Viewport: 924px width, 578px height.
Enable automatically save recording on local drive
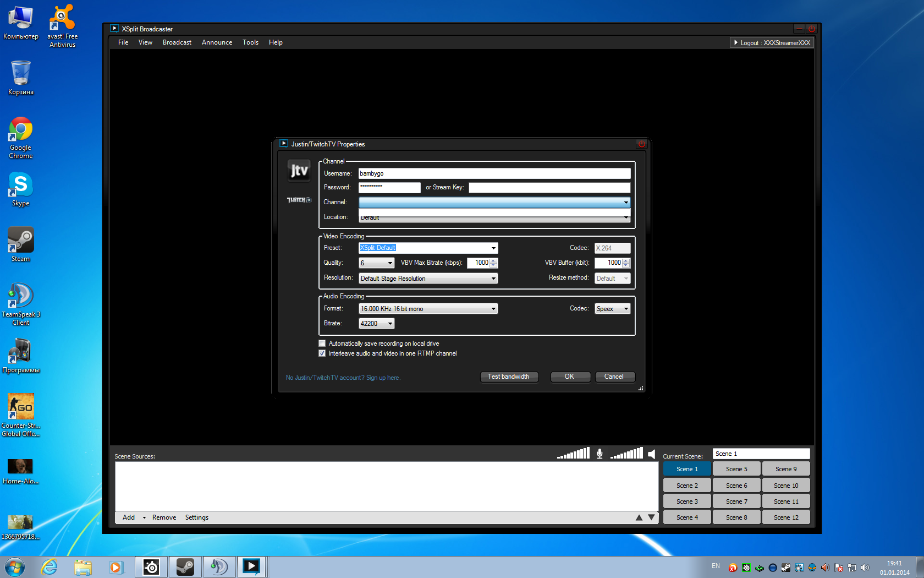coord(322,343)
